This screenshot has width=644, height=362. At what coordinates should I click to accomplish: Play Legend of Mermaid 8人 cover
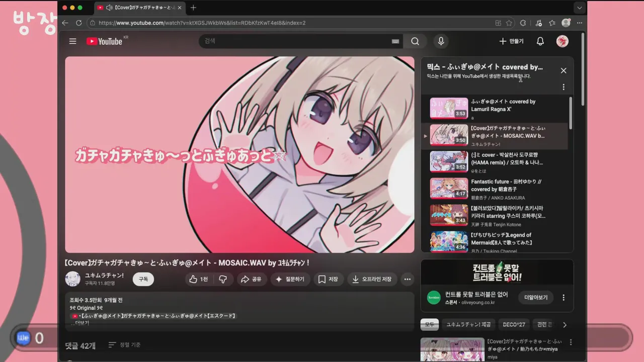(x=495, y=241)
